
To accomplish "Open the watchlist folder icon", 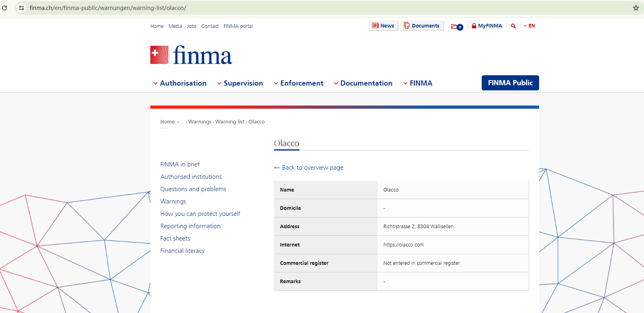I will click(456, 26).
